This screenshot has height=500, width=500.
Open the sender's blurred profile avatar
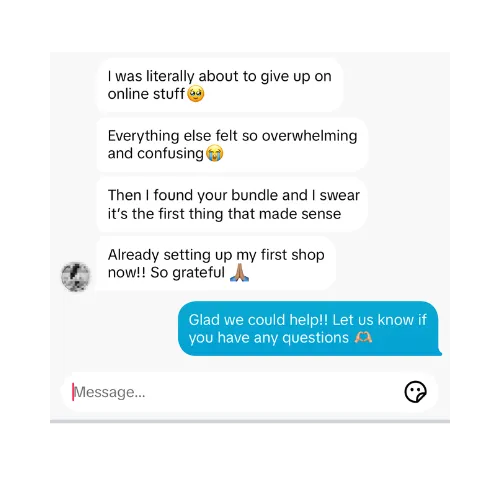76,276
